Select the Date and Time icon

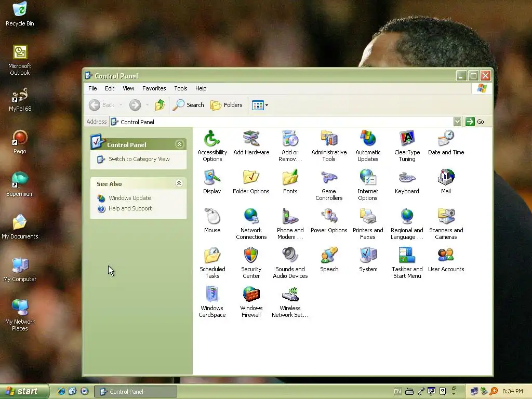pos(446,143)
